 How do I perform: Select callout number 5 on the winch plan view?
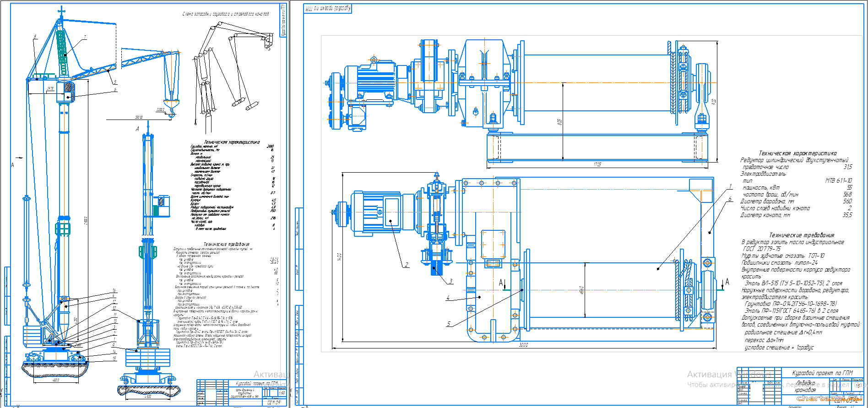coord(449,324)
